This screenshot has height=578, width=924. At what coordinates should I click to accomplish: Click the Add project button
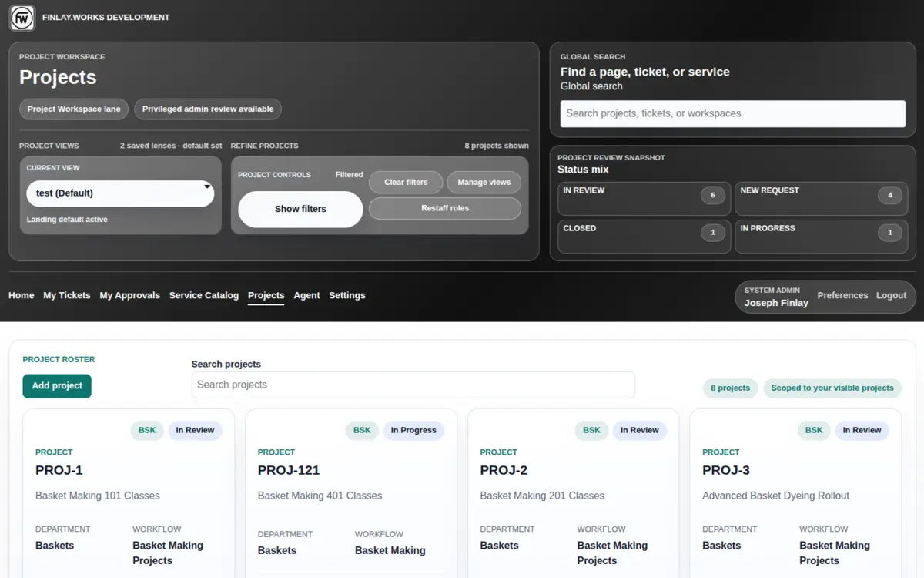[x=57, y=386]
